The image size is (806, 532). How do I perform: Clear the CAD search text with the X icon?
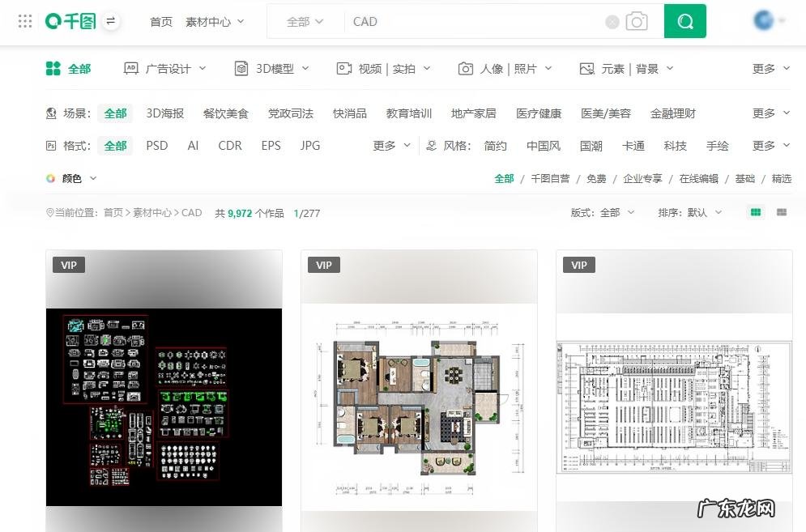tap(612, 21)
